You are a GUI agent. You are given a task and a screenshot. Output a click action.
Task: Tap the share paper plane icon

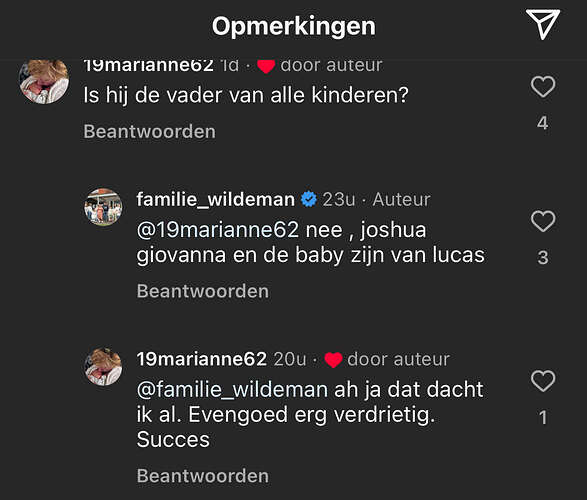tap(543, 24)
